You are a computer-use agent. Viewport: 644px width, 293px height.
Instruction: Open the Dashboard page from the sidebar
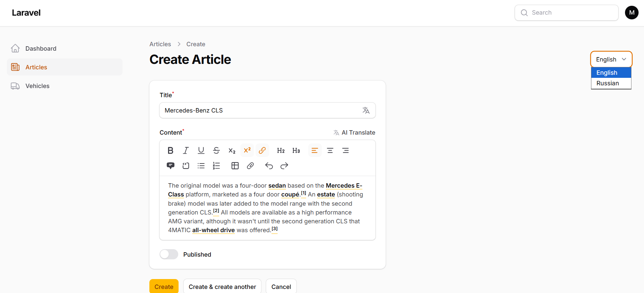pyautogui.click(x=65, y=49)
